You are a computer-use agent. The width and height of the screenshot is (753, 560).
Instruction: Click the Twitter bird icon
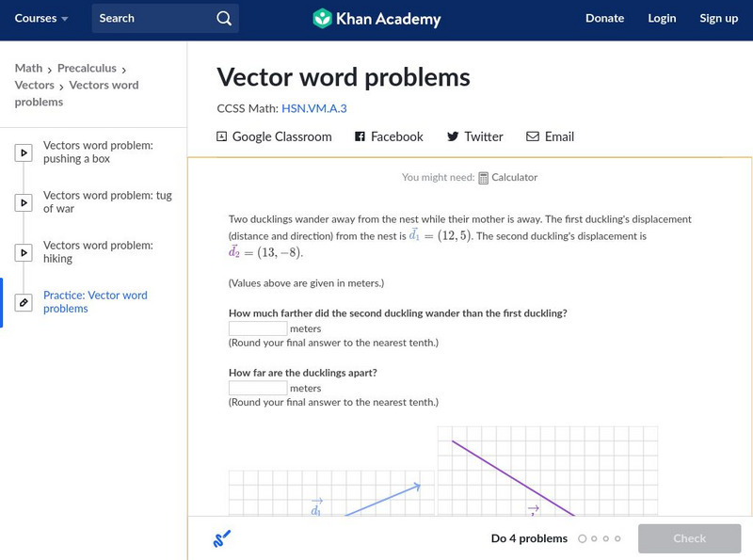(453, 136)
